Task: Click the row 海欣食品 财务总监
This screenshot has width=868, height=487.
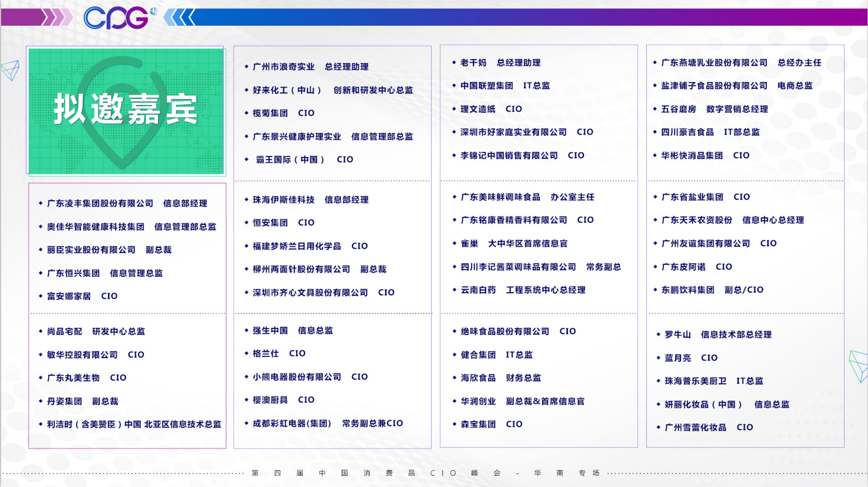Action: click(x=496, y=378)
